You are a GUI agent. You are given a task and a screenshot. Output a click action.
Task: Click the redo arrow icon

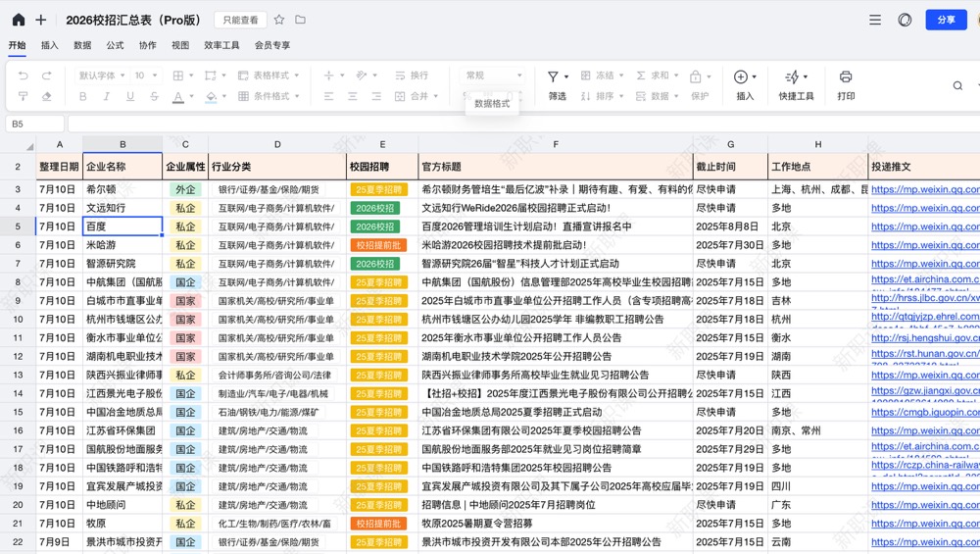[x=47, y=76]
